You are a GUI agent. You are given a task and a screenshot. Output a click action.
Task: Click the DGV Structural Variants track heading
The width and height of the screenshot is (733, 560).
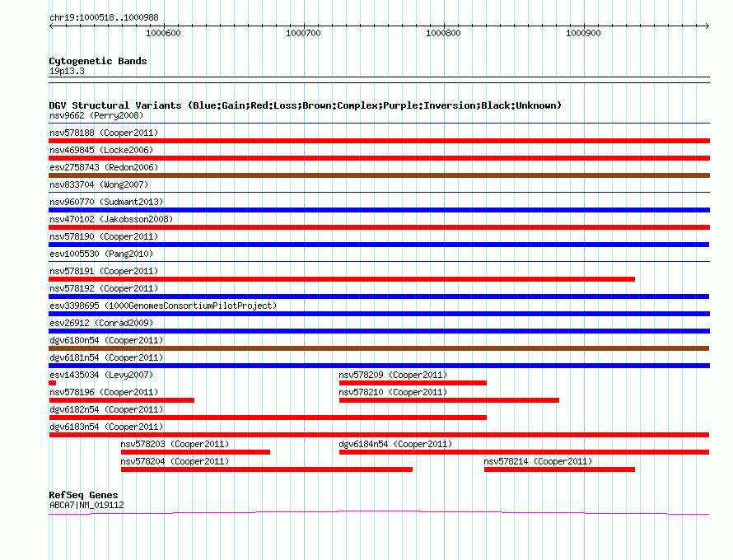tap(306, 105)
